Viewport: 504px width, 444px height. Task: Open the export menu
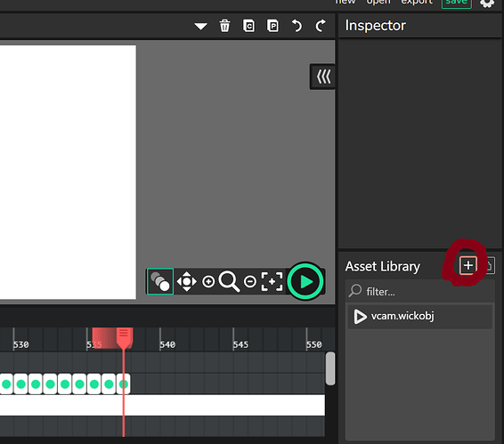[417, 3]
